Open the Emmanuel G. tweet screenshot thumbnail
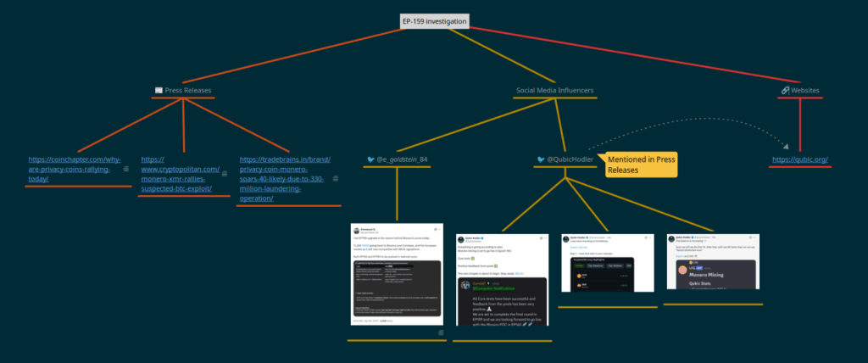 (x=397, y=274)
